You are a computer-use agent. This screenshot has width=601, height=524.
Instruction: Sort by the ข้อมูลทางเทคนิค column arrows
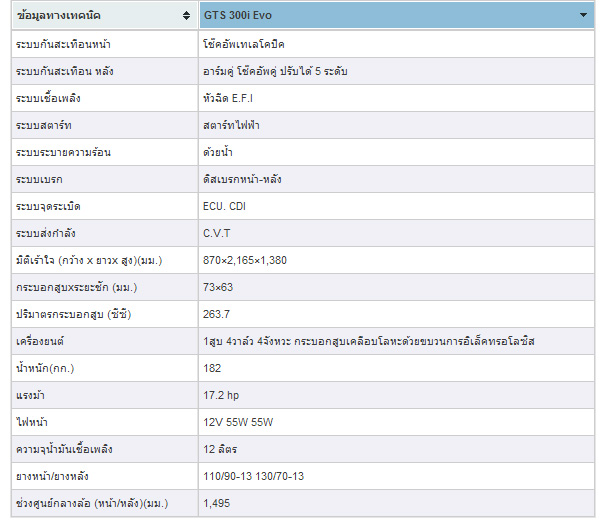point(186,15)
